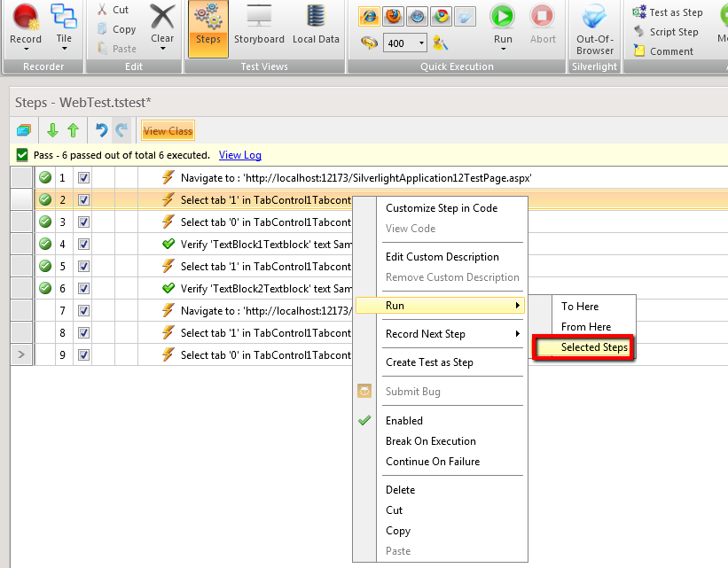Click the stacked windows icon in steps toolbar
Image resolution: width=728 pixels, height=568 pixels.
pyautogui.click(x=24, y=130)
